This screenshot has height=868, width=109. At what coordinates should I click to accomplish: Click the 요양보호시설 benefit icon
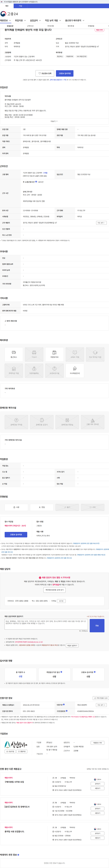pos(54,371)
